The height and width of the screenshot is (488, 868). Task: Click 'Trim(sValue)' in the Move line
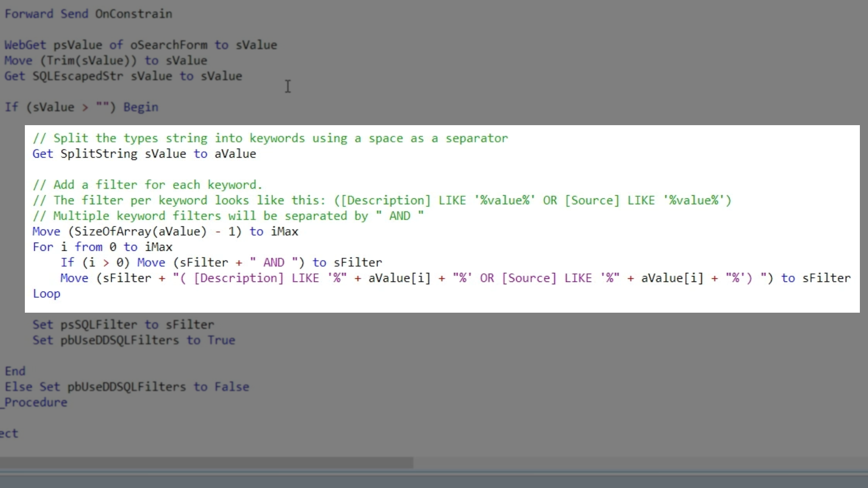click(x=88, y=61)
